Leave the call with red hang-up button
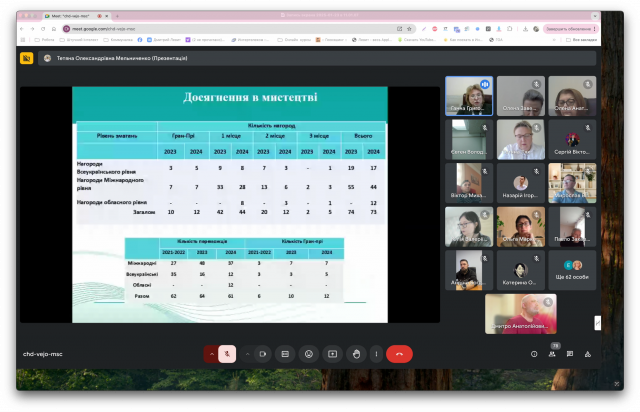 (400, 353)
